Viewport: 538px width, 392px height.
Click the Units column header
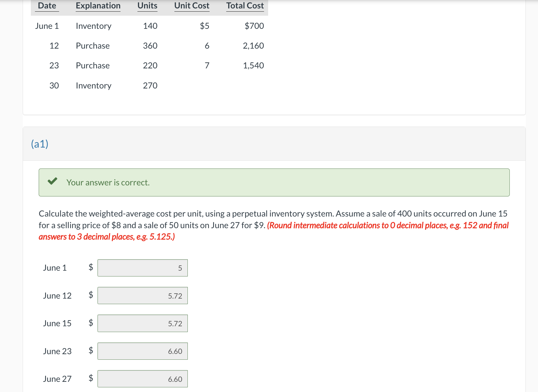147,6
